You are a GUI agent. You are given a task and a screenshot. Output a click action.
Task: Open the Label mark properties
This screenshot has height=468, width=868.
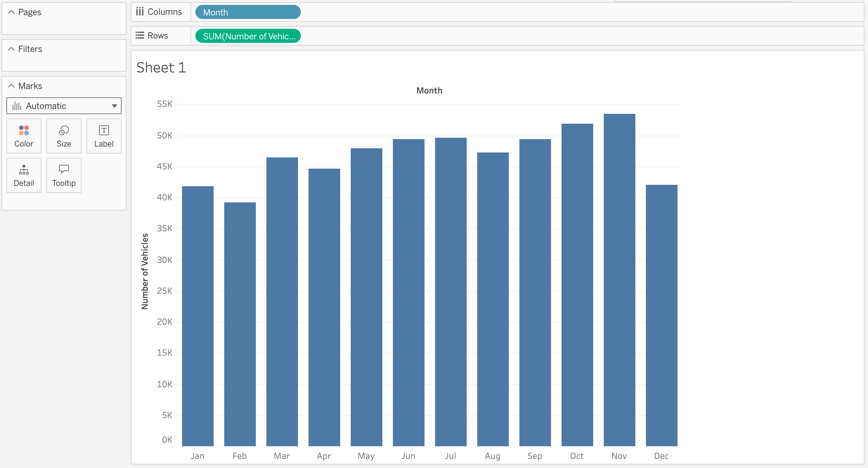pyautogui.click(x=104, y=136)
